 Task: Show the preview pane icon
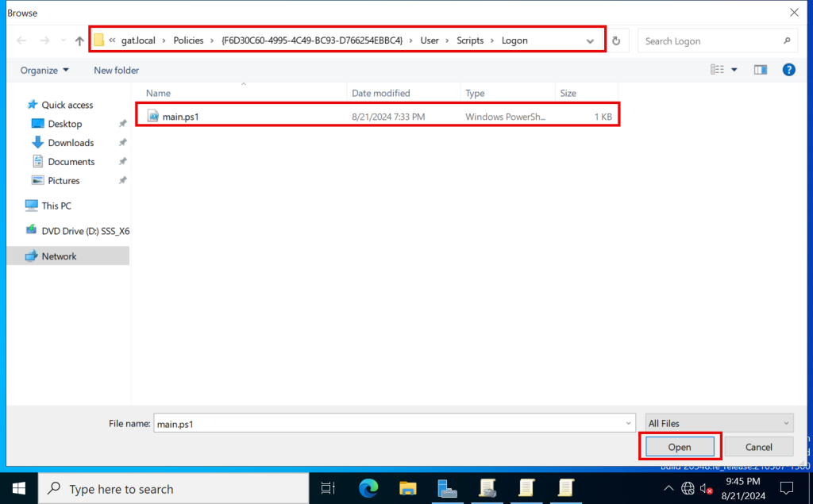click(760, 70)
